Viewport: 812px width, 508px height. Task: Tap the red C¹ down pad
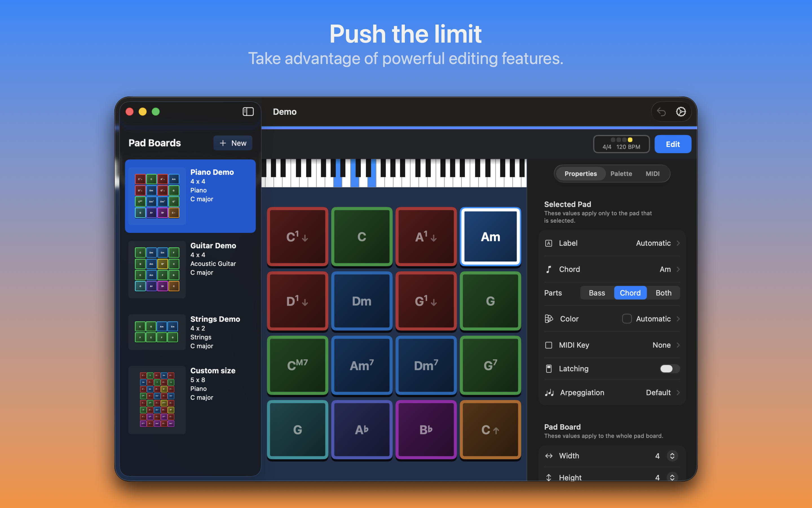(297, 237)
